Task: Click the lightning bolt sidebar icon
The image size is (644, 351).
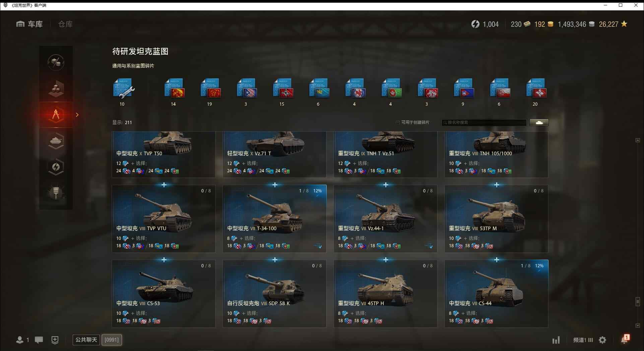Action: tap(56, 167)
